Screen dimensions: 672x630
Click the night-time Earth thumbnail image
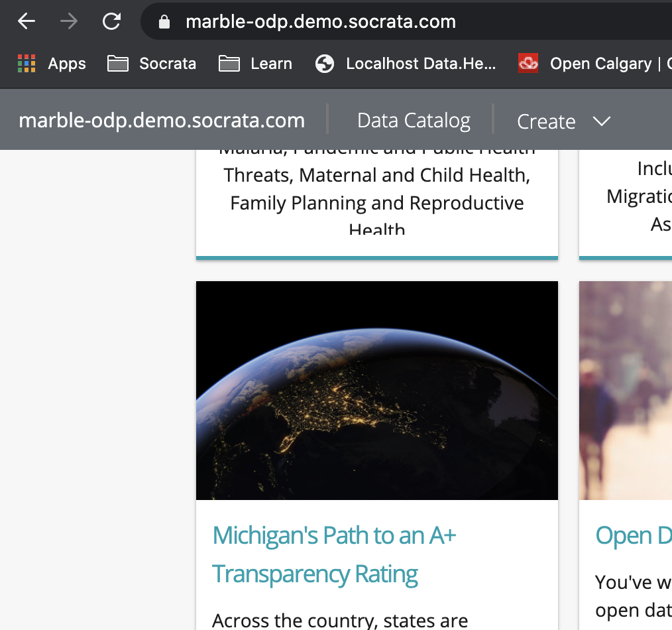(376, 390)
